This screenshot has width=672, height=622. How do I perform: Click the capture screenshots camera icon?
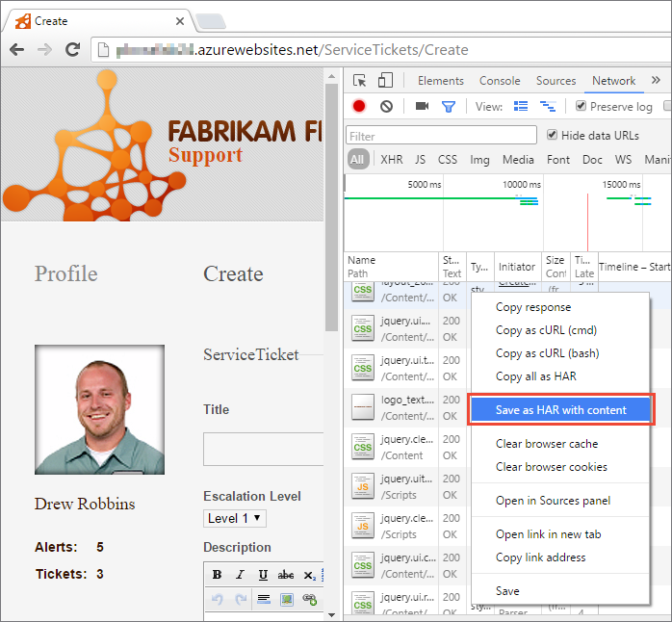tap(422, 106)
